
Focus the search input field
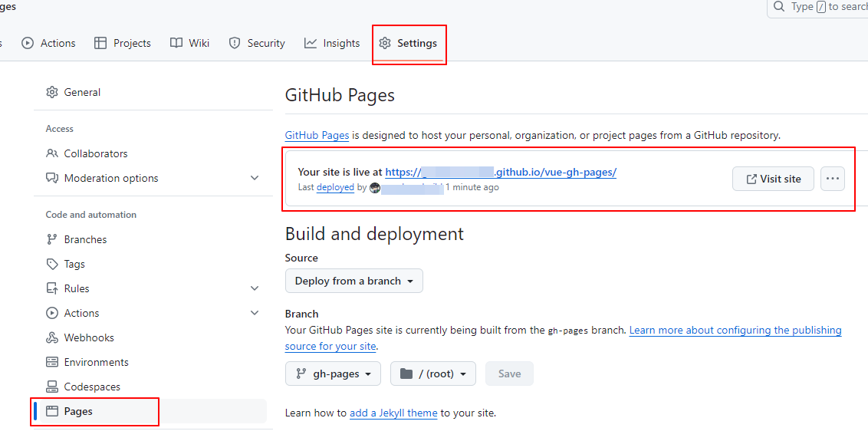coord(817,7)
